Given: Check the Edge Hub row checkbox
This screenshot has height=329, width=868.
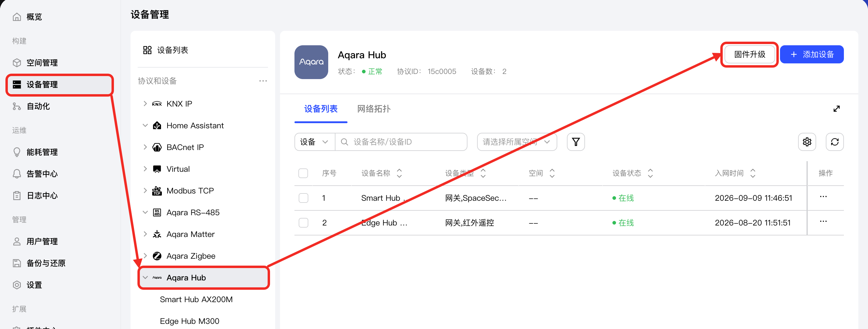Looking at the screenshot, I should pos(303,223).
